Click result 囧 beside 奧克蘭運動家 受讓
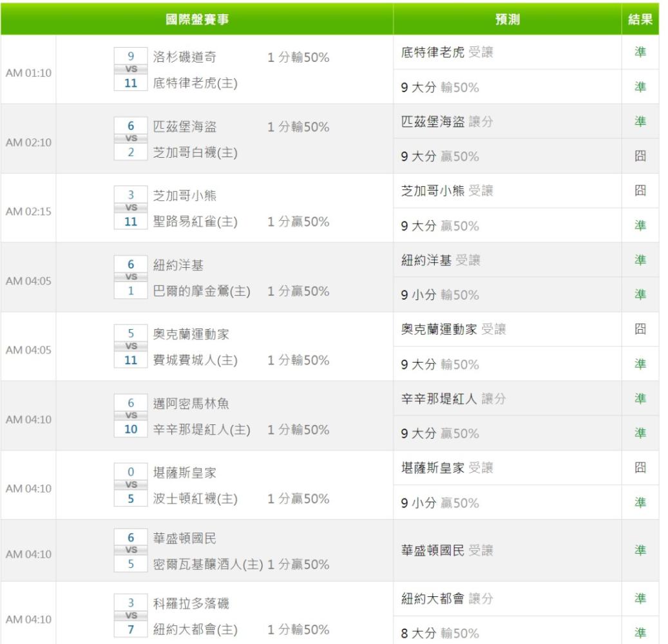Viewport: 668px width, 644px height. click(640, 328)
